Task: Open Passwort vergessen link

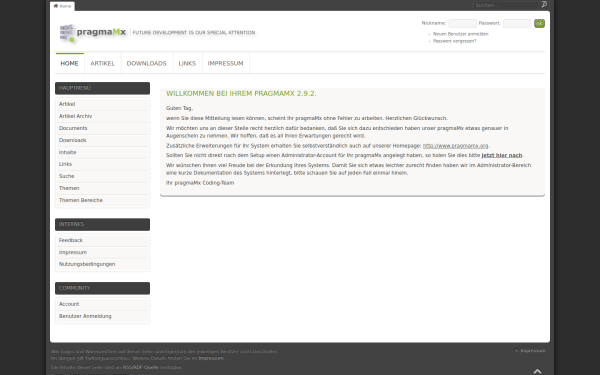Action: pos(454,41)
